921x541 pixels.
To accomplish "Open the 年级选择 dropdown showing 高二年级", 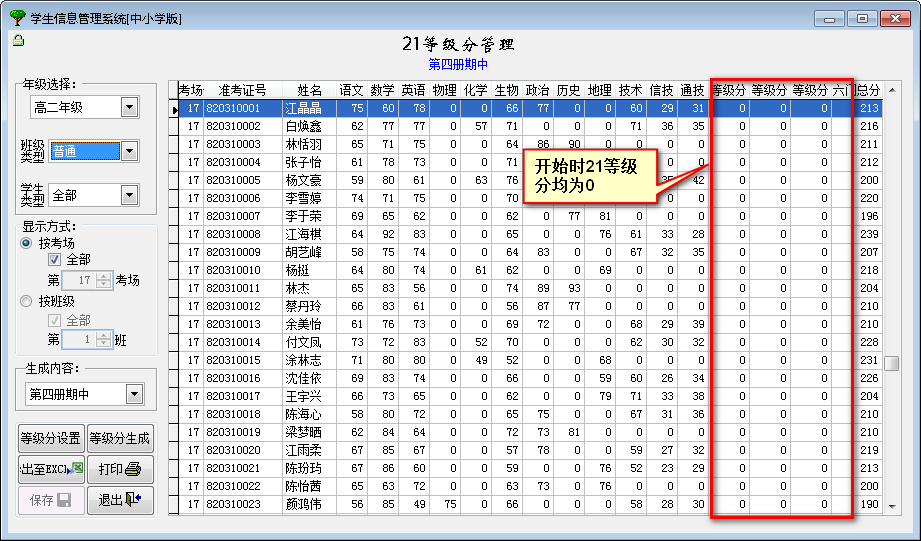I will coord(130,107).
